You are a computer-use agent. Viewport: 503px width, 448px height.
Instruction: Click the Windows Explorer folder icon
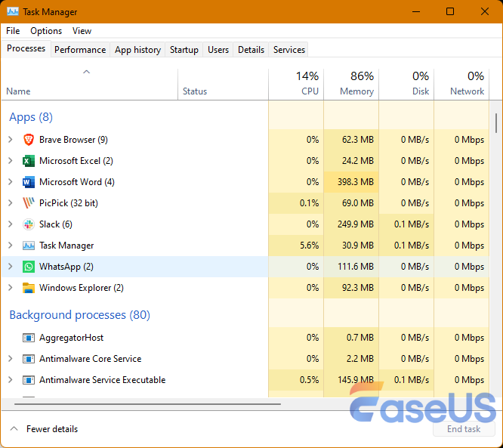(x=29, y=288)
